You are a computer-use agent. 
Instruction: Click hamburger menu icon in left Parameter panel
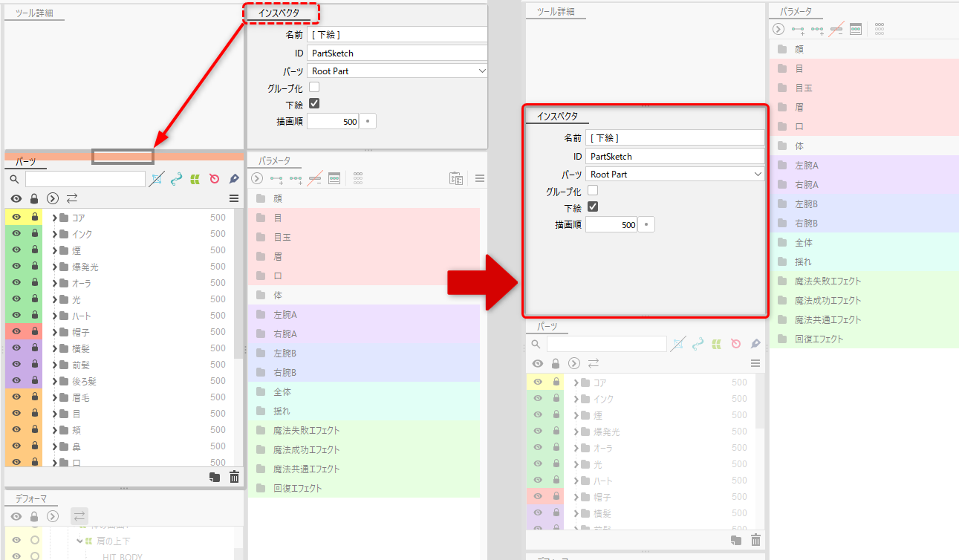(x=480, y=178)
